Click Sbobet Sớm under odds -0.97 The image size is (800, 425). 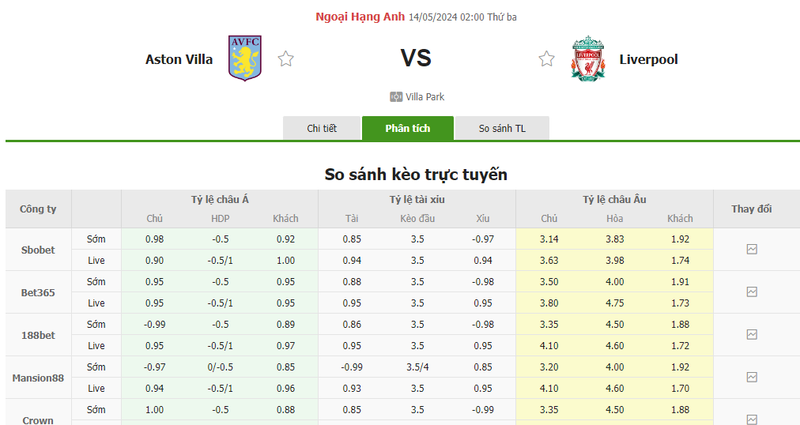click(483, 239)
